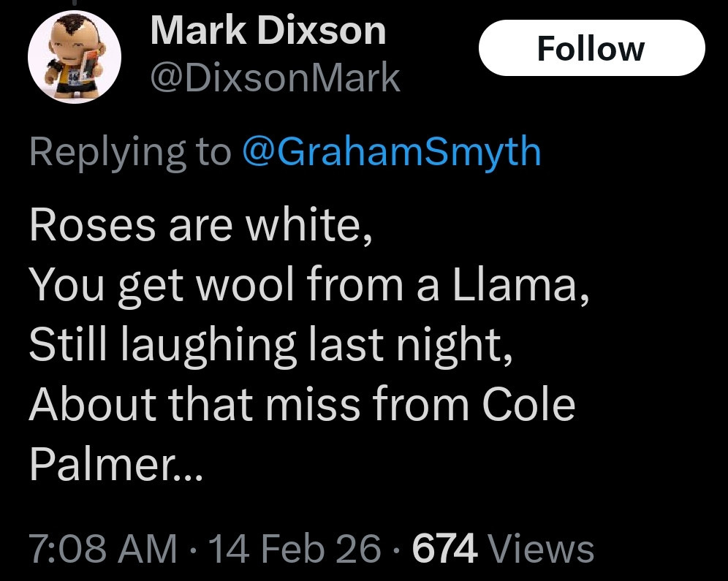728x581 pixels.
Task: Click the "Roses are white," line
Action: pos(201,227)
